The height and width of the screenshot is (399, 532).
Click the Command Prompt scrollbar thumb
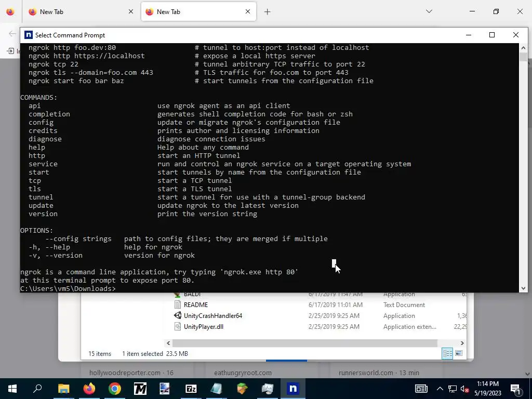[x=523, y=57]
